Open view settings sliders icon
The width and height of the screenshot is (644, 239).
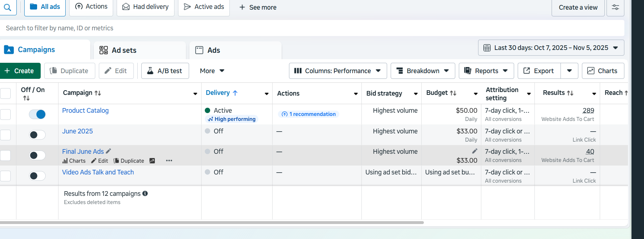(x=615, y=7)
